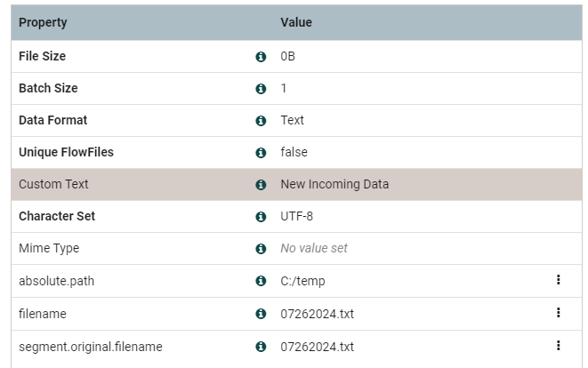Click the Mime Type info icon
This screenshot has height=368, width=588.
click(x=261, y=249)
